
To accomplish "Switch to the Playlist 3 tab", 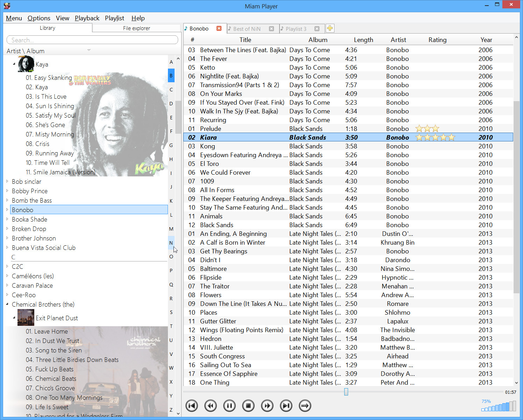I will (x=296, y=29).
